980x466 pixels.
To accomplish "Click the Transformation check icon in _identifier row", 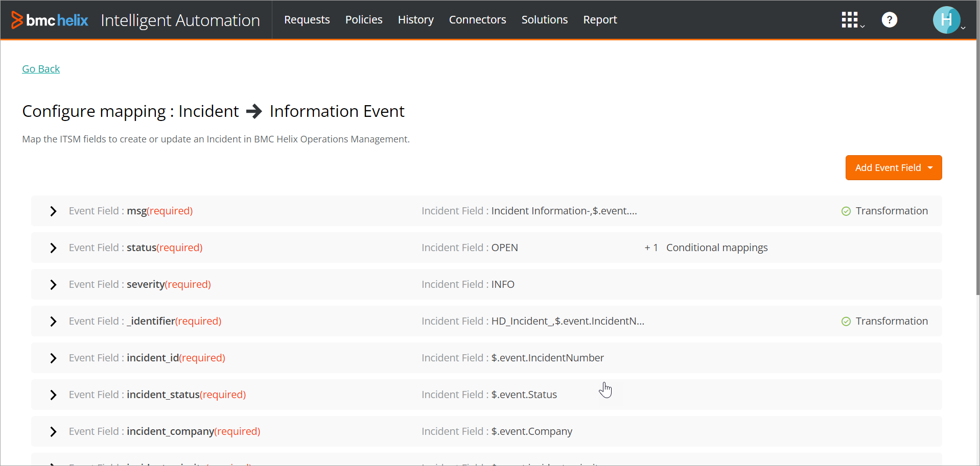I will pyautogui.click(x=846, y=322).
